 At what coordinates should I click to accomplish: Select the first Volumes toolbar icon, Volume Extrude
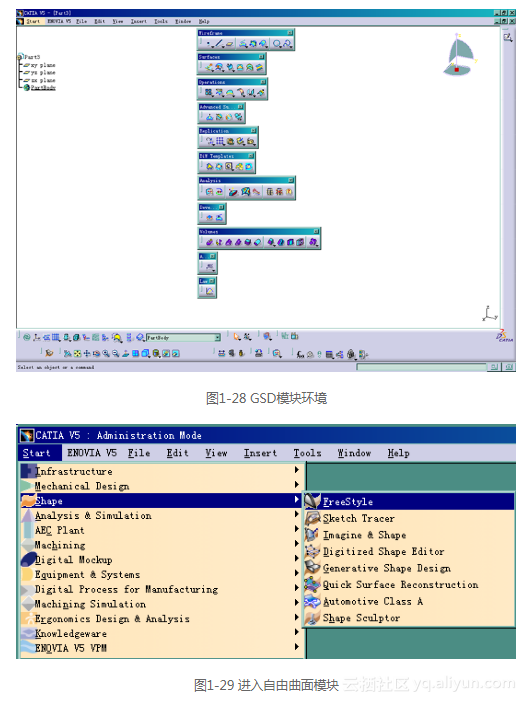coord(209,242)
